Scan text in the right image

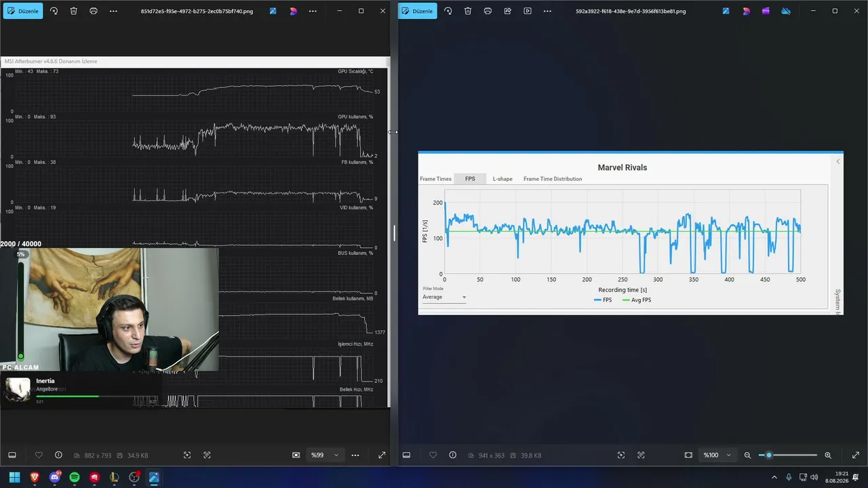(641, 455)
